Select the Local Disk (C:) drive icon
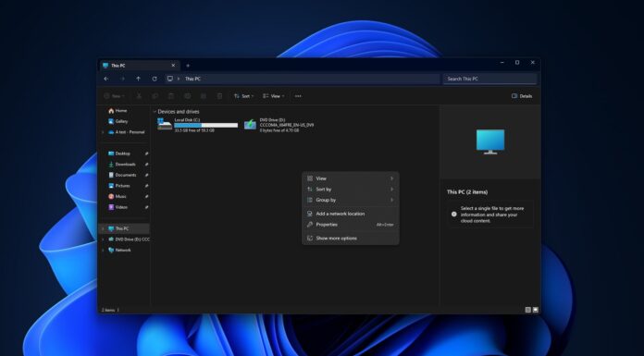The image size is (644, 356). (165, 124)
